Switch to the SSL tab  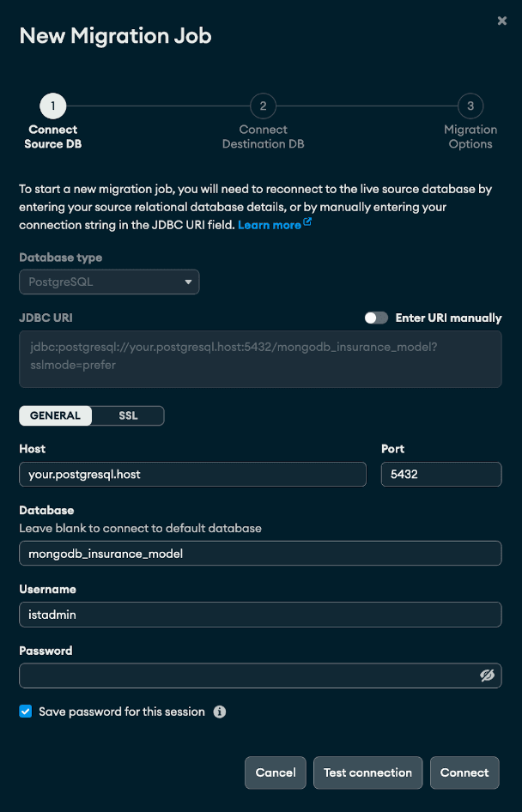128,415
